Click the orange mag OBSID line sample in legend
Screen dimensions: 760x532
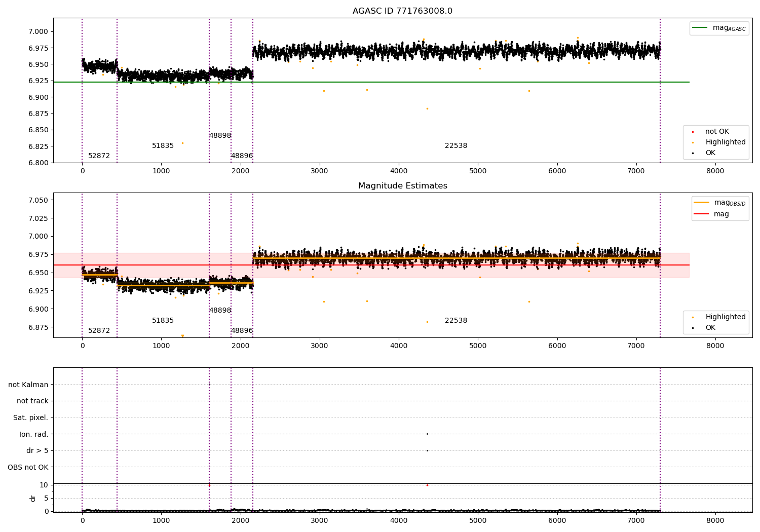point(701,203)
